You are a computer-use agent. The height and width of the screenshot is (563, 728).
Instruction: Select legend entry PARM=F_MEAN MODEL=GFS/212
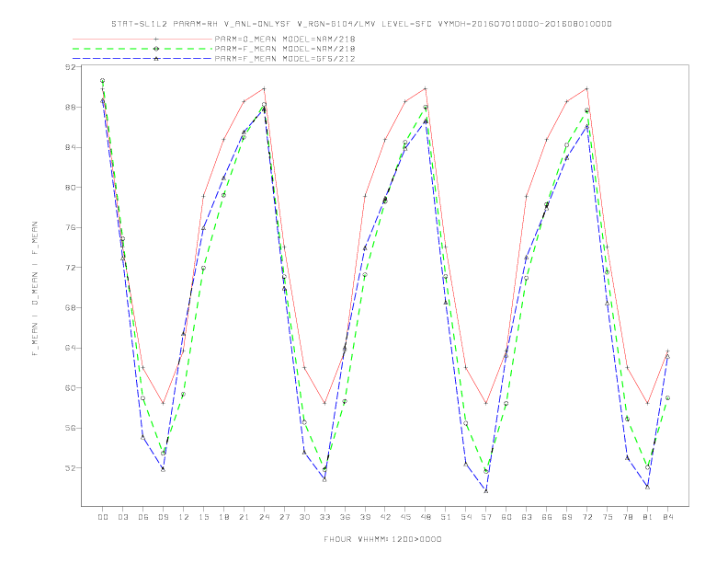click(x=285, y=59)
